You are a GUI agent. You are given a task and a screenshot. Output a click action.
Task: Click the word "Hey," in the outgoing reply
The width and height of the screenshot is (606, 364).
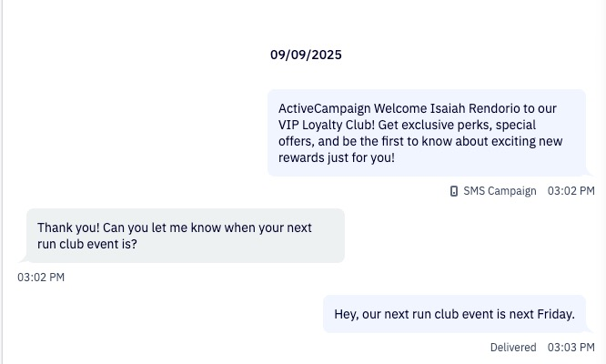(348, 314)
